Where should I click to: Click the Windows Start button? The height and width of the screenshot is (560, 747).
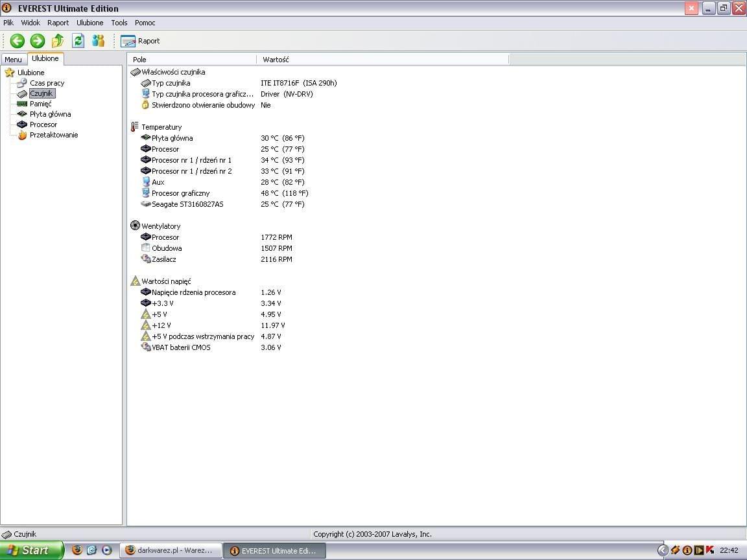pyautogui.click(x=31, y=550)
